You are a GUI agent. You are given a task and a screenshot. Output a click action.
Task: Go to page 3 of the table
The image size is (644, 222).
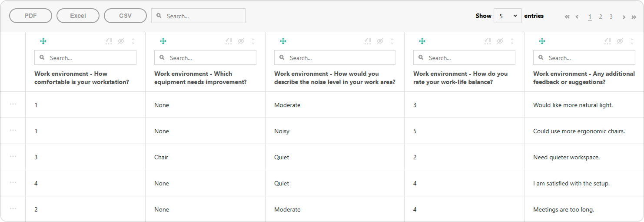[611, 17]
